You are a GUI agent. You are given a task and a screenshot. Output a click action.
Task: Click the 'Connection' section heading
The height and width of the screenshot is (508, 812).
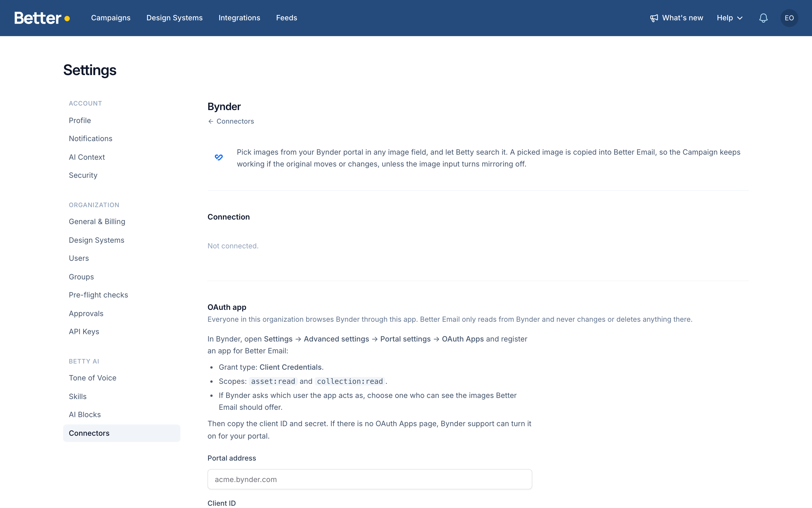tap(228, 217)
